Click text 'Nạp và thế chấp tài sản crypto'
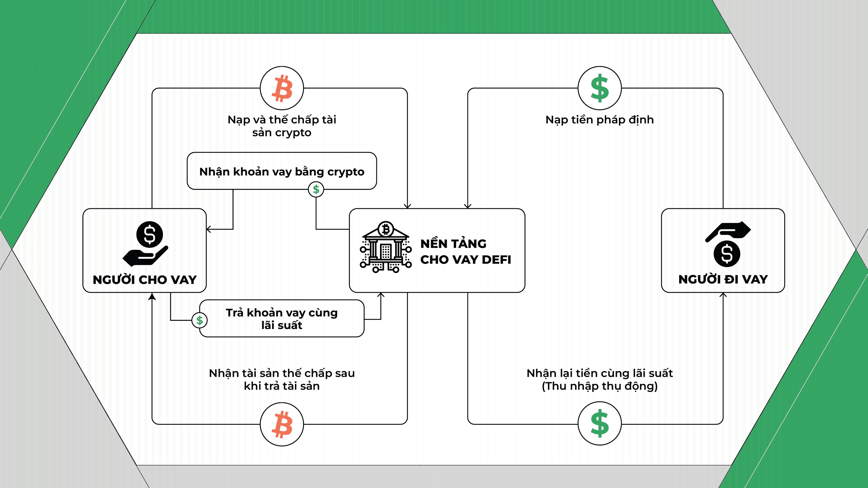This screenshot has width=868, height=488. point(282,126)
